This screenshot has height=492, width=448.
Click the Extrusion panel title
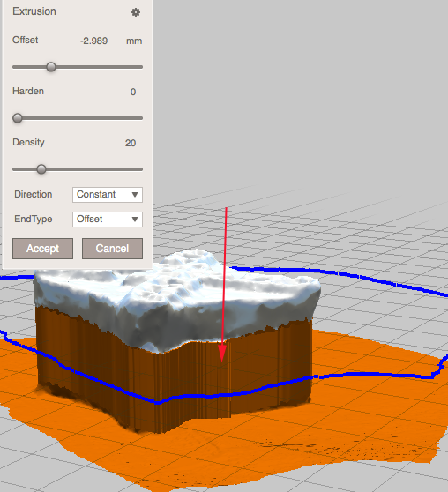[34, 11]
